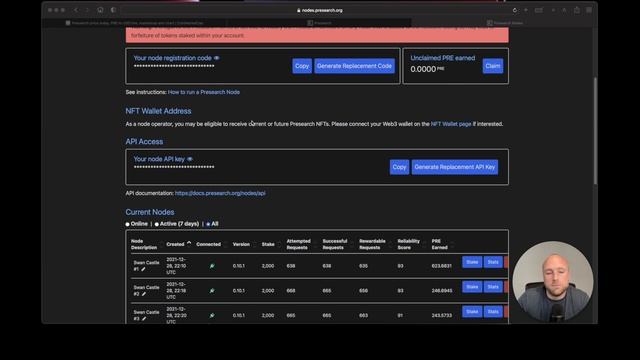This screenshot has height=360, width=640.
Task: Click the Safari privacy shield icon
Action: (x=113, y=10)
